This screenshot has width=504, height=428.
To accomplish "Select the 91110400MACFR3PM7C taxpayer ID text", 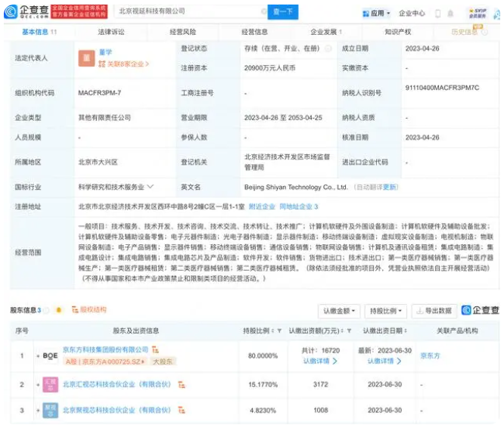I will 442,88.
